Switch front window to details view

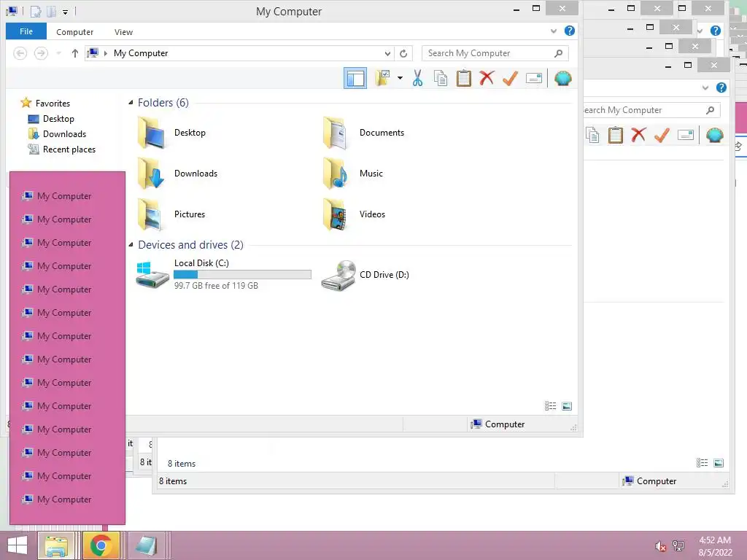pyautogui.click(x=550, y=405)
